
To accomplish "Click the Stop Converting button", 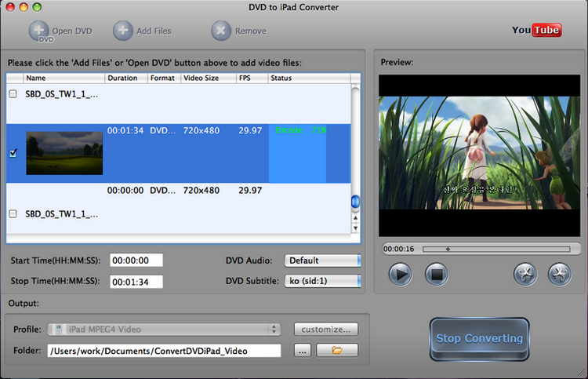I will coord(479,338).
